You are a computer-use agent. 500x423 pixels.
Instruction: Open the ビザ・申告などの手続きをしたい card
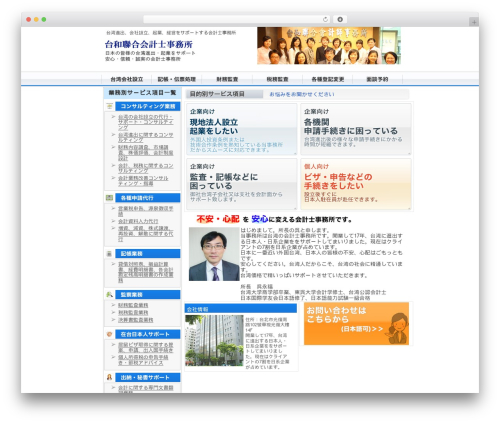pos(356,184)
